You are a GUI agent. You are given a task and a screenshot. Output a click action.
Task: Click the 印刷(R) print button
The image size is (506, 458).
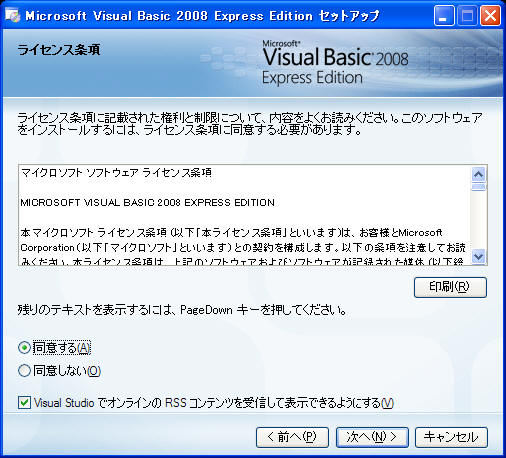coord(450,287)
